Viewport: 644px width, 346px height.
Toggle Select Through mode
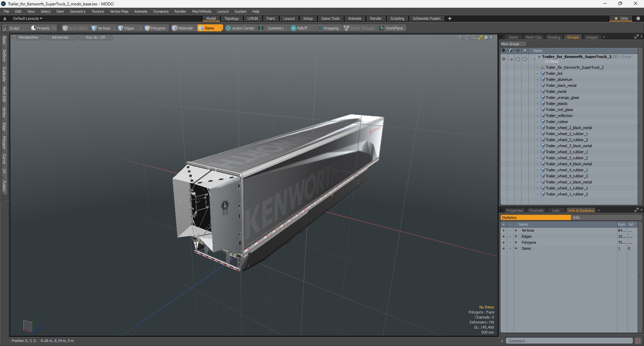[x=359, y=28]
